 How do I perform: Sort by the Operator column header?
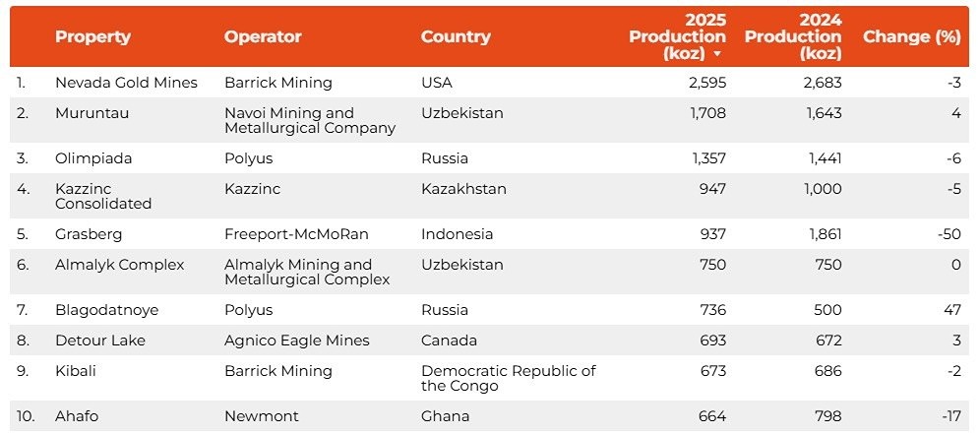click(263, 36)
